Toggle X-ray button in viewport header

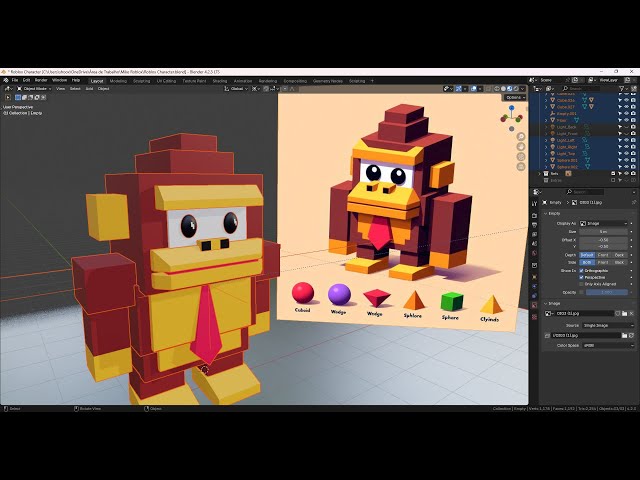point(488,89)
